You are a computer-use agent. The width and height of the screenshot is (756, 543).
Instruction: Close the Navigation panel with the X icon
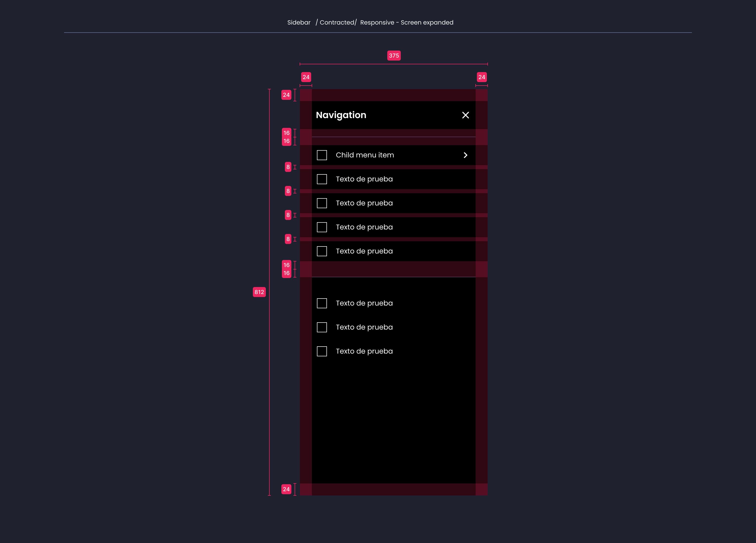465,115
